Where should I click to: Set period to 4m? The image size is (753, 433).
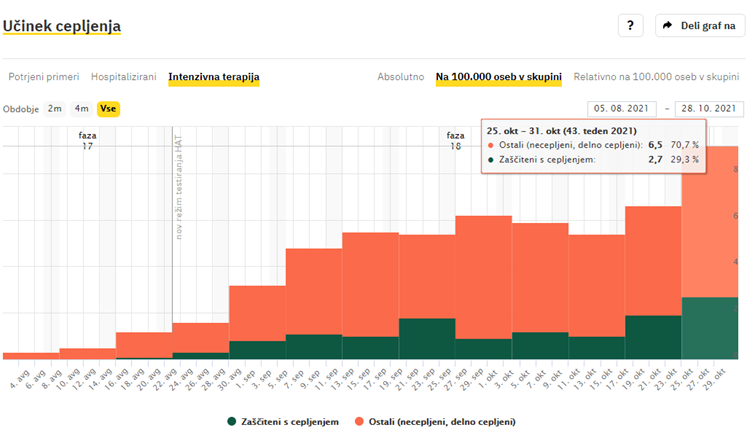click(x=82, y=109)
